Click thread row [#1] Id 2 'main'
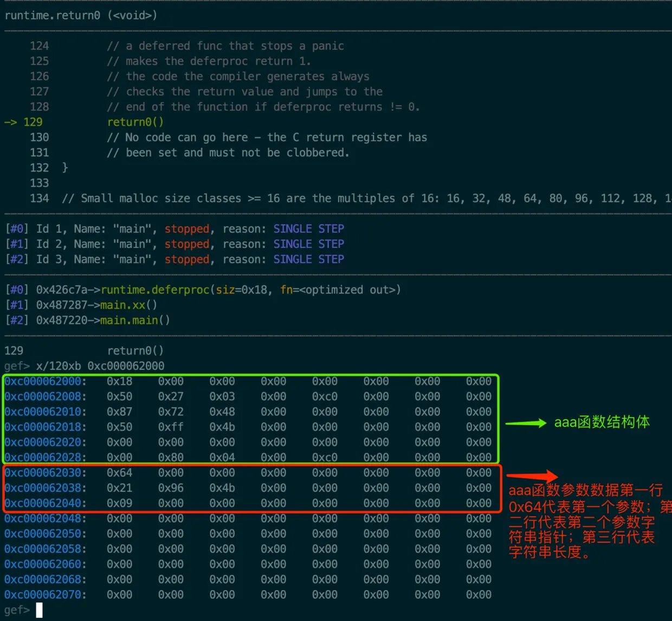The height and width of the screenshot is (621, 672). point(175,244)
